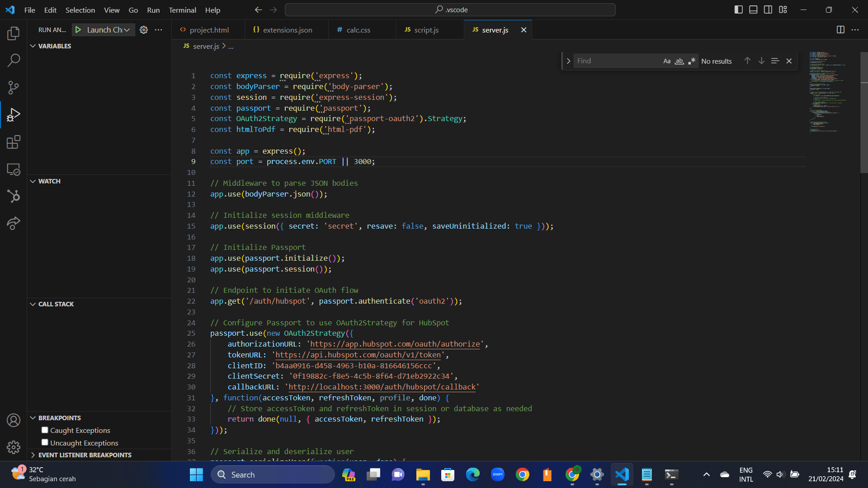868x488 pixels.
Task: Start debugging with the Launch Chrome play button
Action: 78,29
